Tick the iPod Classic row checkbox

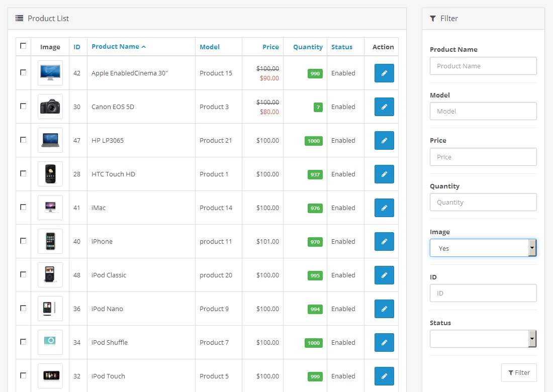[x=23, y=274]
